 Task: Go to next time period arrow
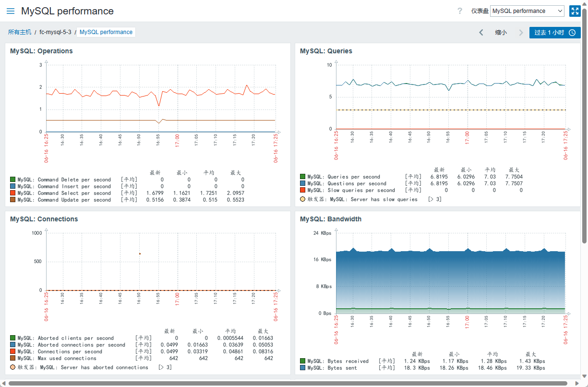[x=521, y=33]
